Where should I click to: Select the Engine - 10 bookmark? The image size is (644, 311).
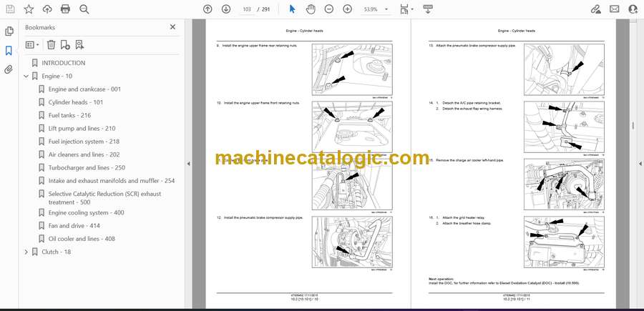coord(57,76)
